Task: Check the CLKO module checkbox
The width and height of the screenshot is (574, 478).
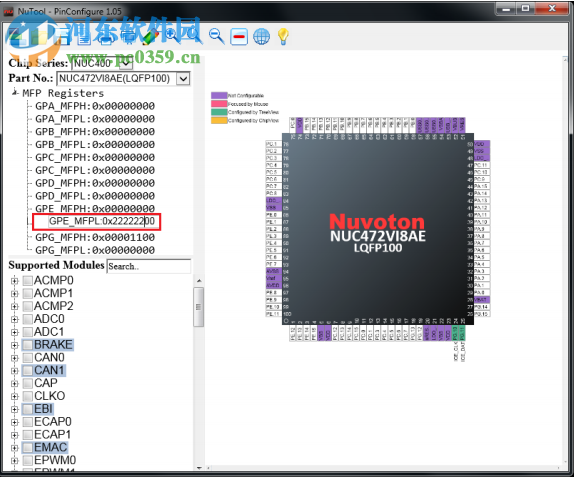Action: click(27, 396)
